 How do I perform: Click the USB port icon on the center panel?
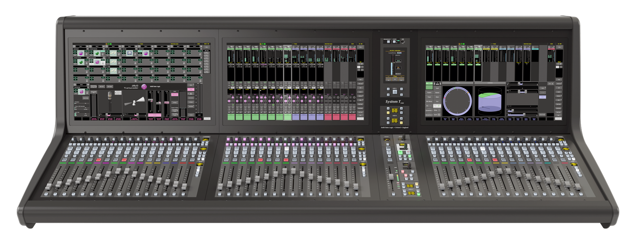[x=402, y=42]
